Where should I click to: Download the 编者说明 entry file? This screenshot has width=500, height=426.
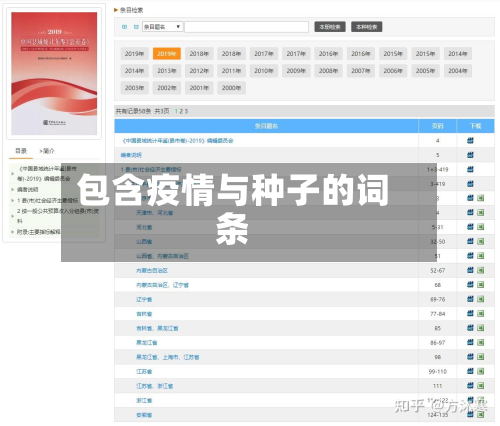point(470,155)
